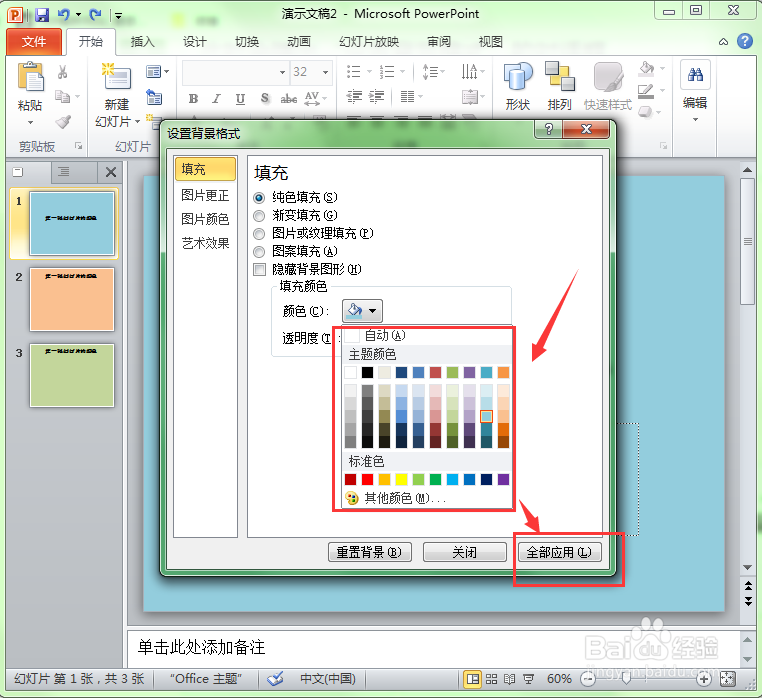The height and width of the screenshot is (698, 762).
Task: Toggle Strikethrough formatting
Action: pyautogui.click(x=289, y=99)
